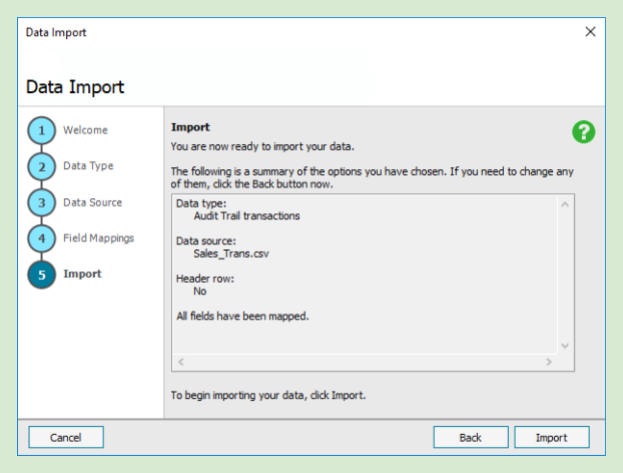
Task: Click the highlighted step 5 circle icon
Action: point(42,275)
